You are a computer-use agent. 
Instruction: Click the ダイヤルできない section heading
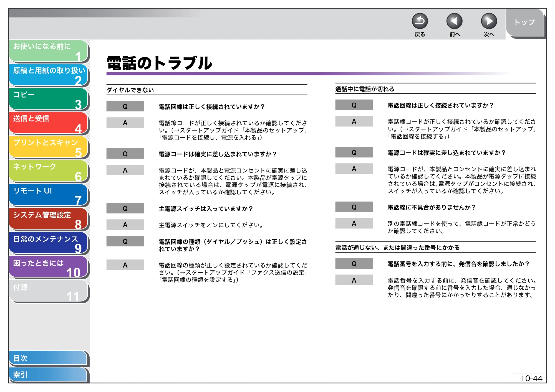(130, 90)
